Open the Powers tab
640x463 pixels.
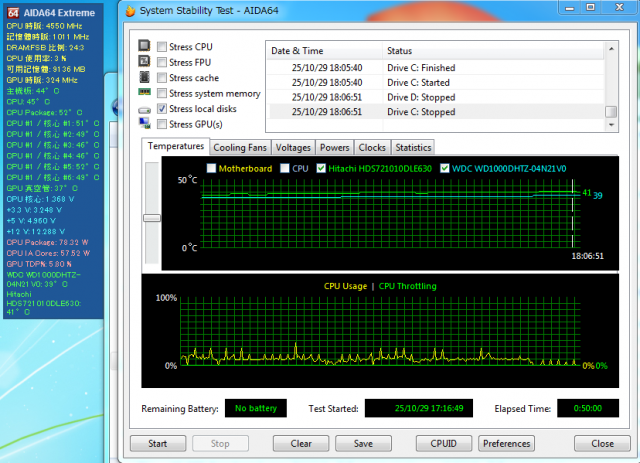[x=335, y=147]
